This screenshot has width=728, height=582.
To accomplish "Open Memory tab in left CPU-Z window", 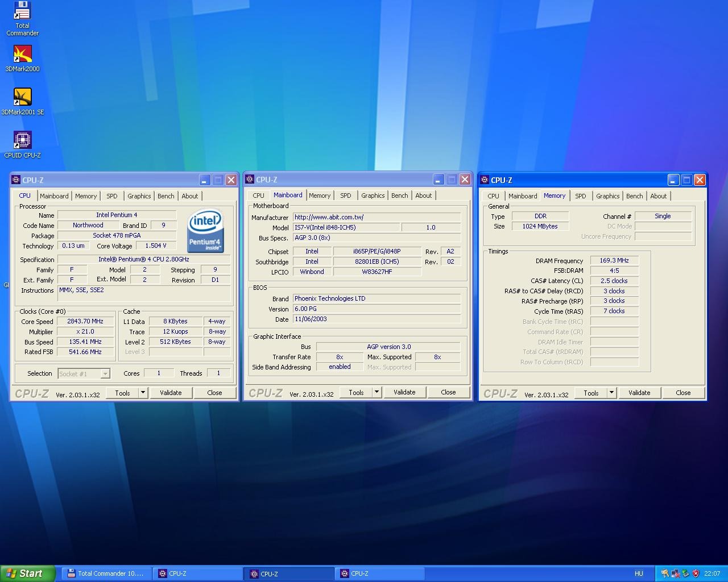I will click(86, 196).
